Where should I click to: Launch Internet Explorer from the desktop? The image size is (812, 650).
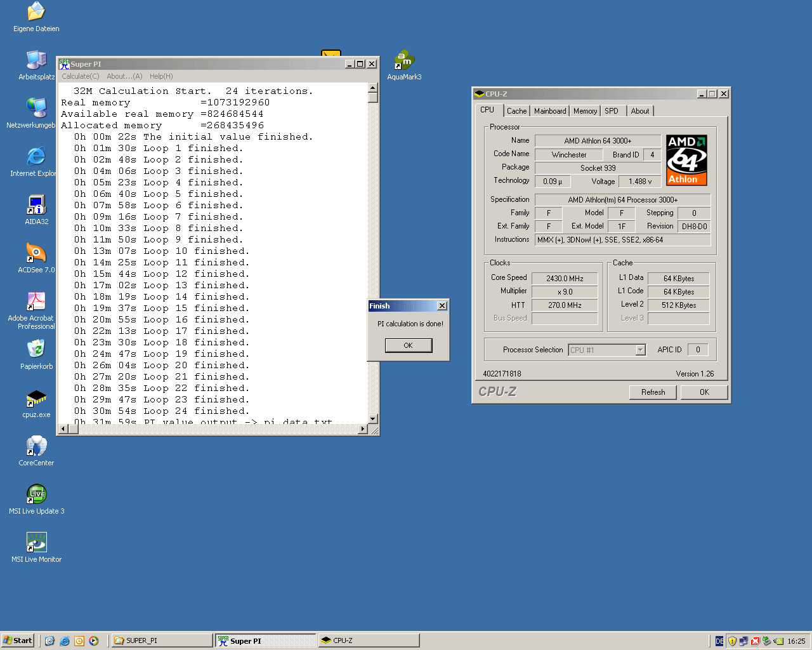pyautogui.click(x=34, y=162)
